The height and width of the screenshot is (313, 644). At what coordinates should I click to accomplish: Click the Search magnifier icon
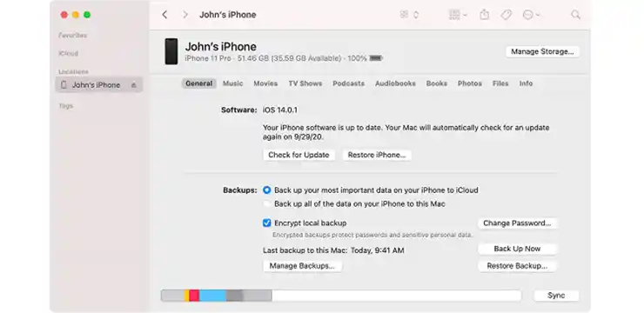[576, 15]
